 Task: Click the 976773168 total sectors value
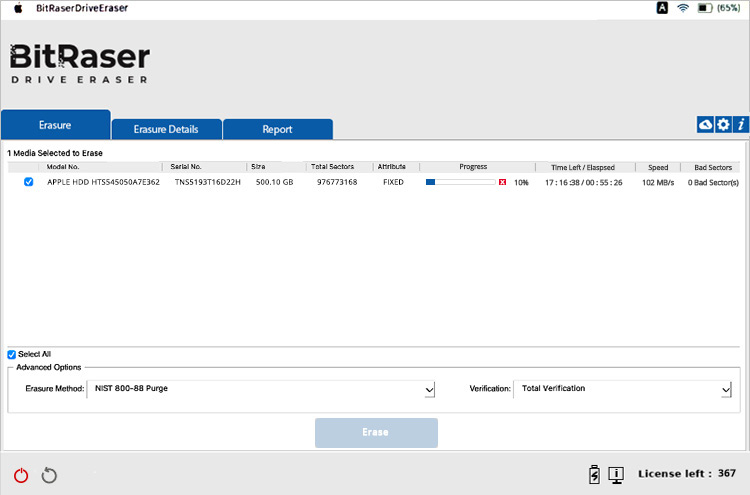point(337,182)
